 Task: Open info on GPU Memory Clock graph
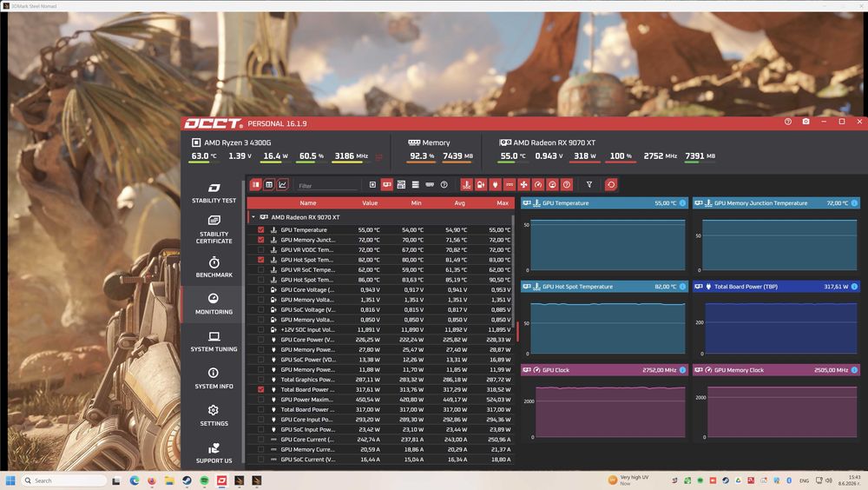point(854,370)
